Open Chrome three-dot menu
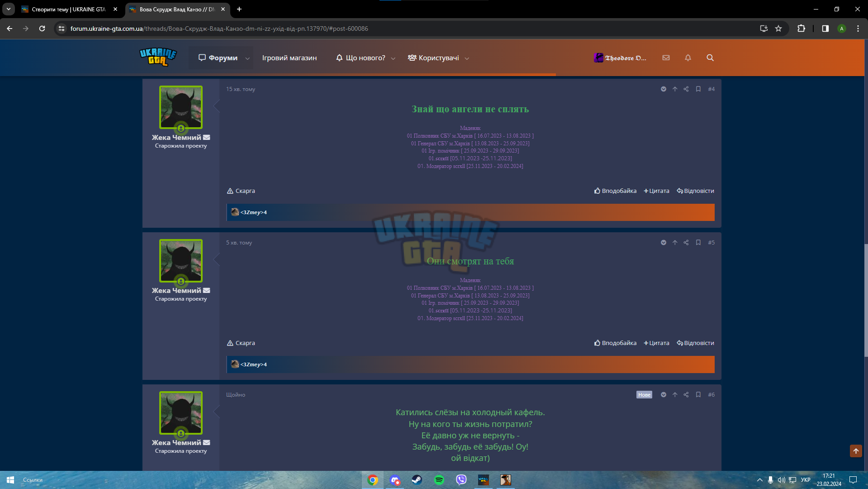Viewport: 868px width, 489px height. [x=858, y=29]
